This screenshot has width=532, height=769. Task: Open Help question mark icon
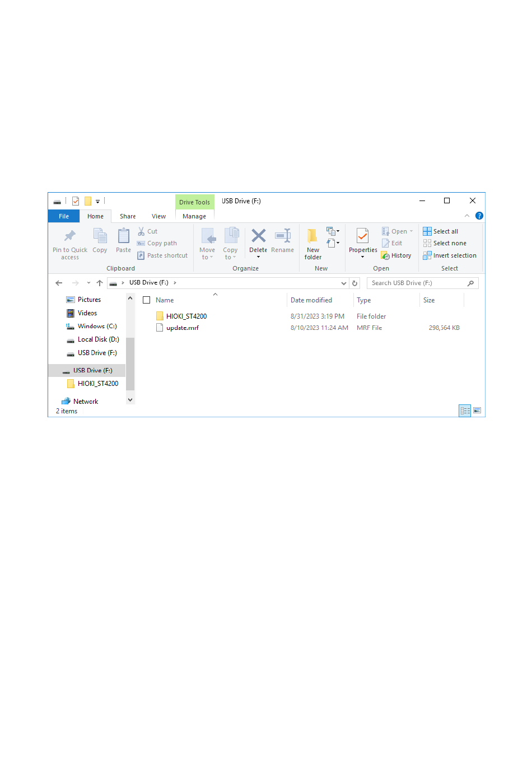coord(479,216)
